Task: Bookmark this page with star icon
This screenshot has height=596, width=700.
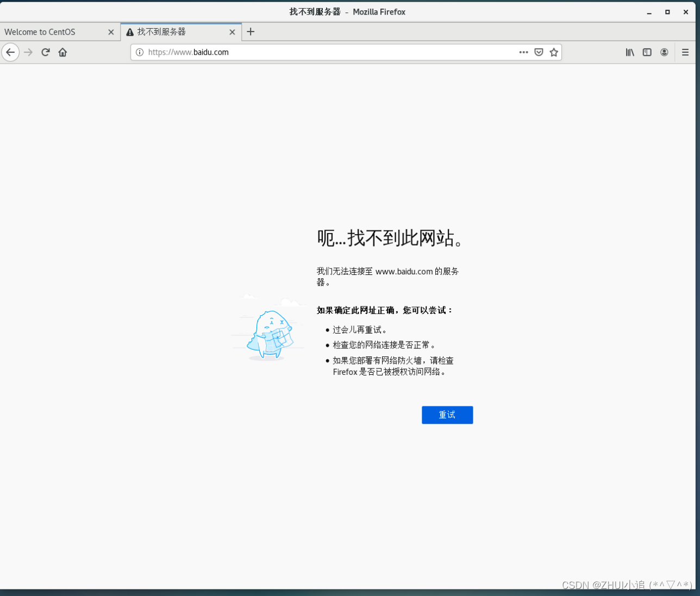Action: (554, 52)
